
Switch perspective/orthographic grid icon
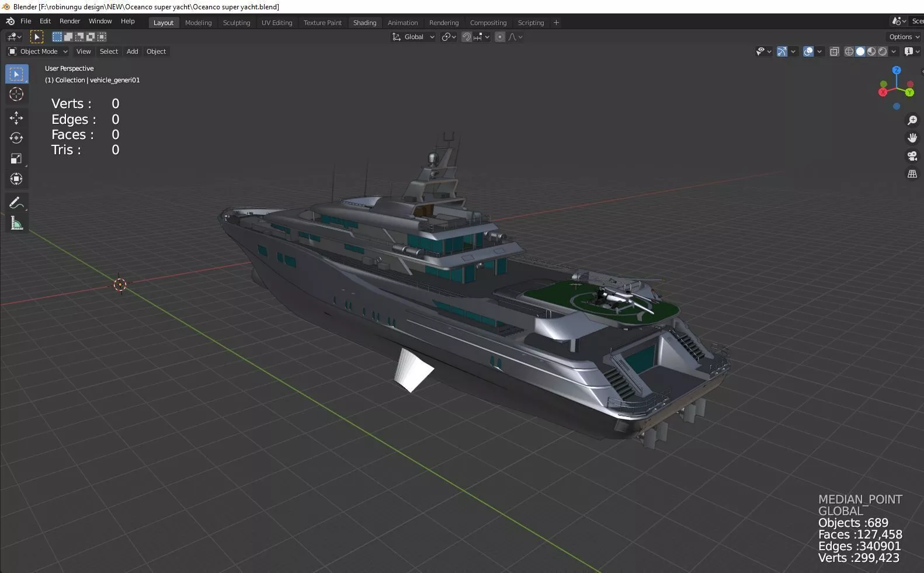[x=912, y=174]
